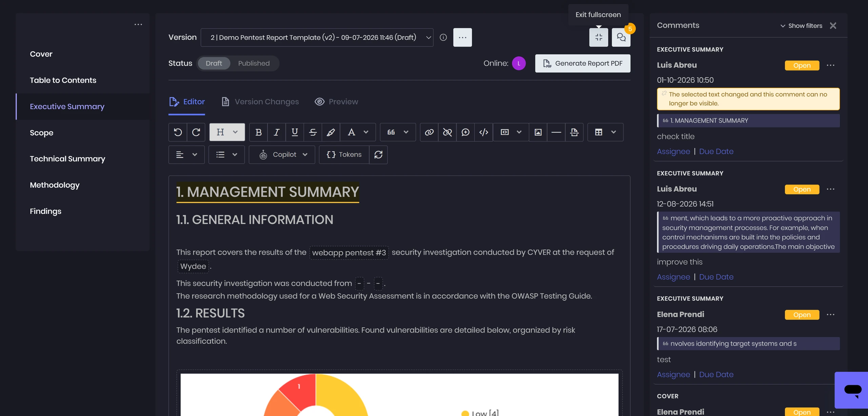Click Due Date link under 'improve this' comment
This screenshot has height=416, width=868.
coord(716,277)
